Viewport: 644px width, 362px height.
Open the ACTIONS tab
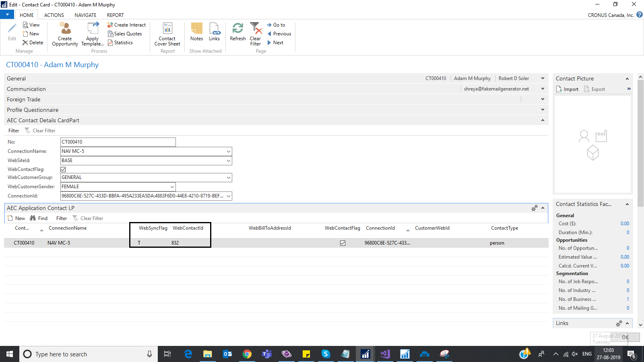click(x=54, y=15)
